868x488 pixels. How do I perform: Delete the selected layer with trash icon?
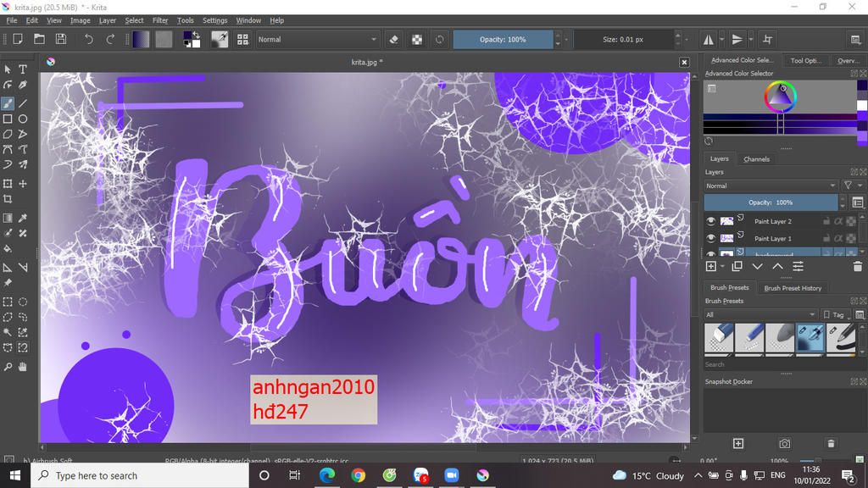(x=858, y=267)
